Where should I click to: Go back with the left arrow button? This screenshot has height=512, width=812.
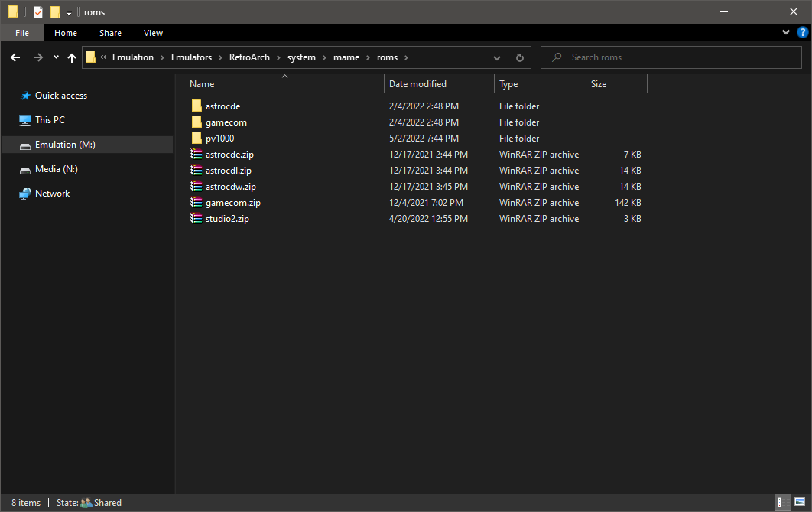click(15, 57)
